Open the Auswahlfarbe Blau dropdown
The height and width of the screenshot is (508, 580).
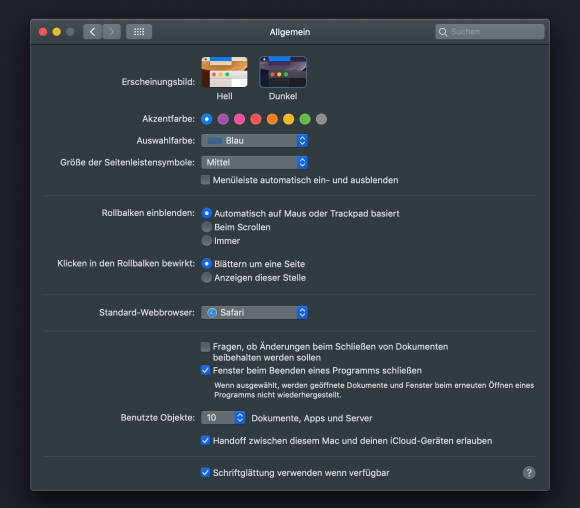(x=254, y=141)
